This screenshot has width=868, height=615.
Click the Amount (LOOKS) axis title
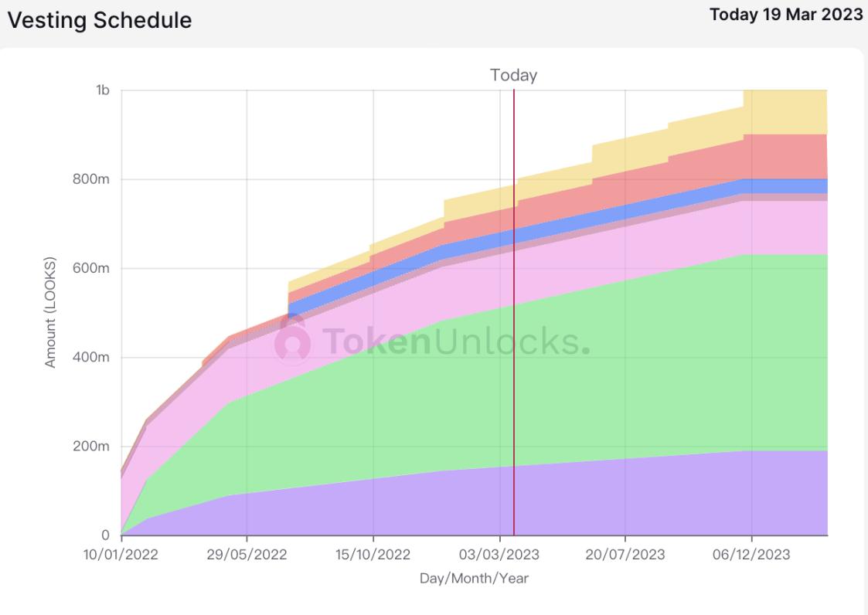(x=50, y=312)
